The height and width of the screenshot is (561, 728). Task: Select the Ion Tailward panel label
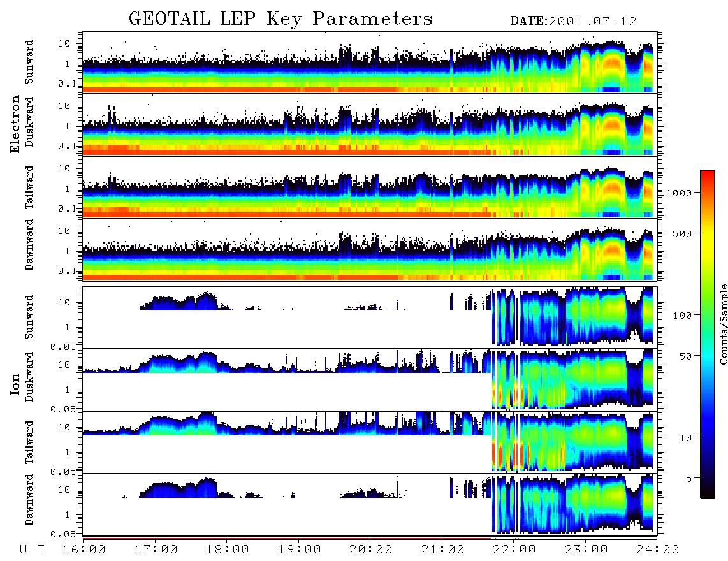pos(29,442)
